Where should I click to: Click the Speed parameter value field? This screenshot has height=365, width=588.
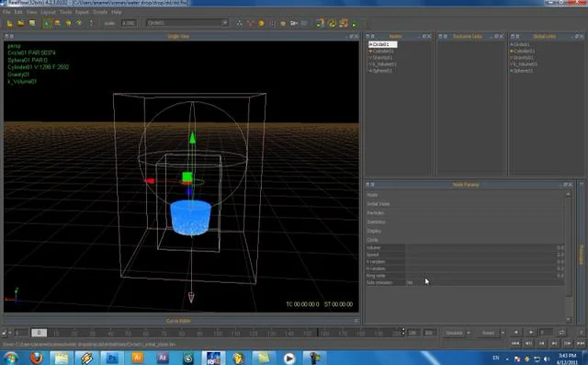tap(485, 255)
